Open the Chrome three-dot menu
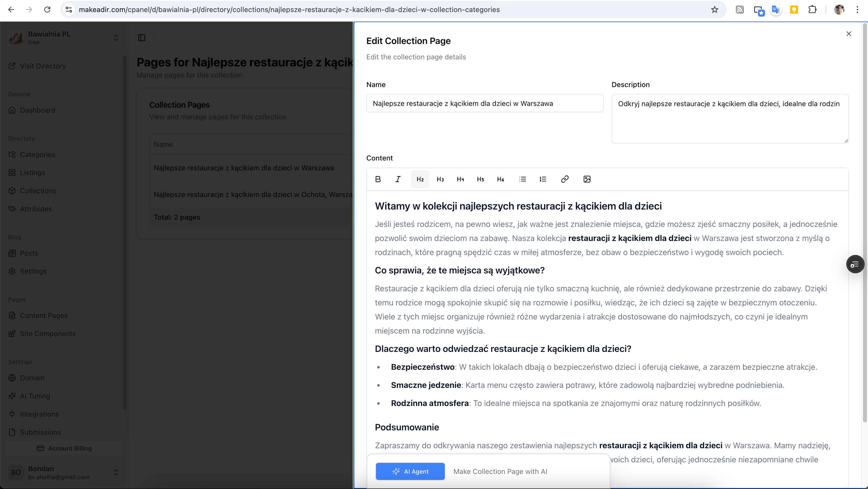 tap(857, 10)
